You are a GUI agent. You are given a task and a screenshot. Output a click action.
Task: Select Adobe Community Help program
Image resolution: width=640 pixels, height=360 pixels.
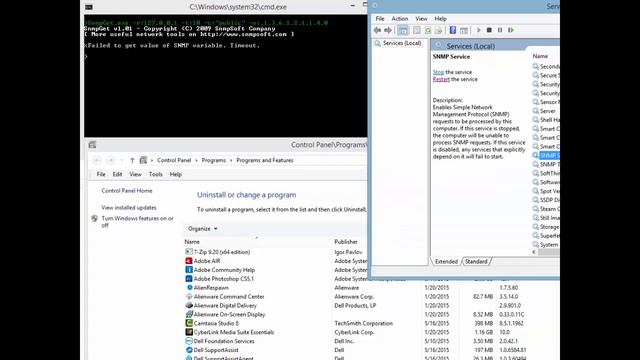224,270
